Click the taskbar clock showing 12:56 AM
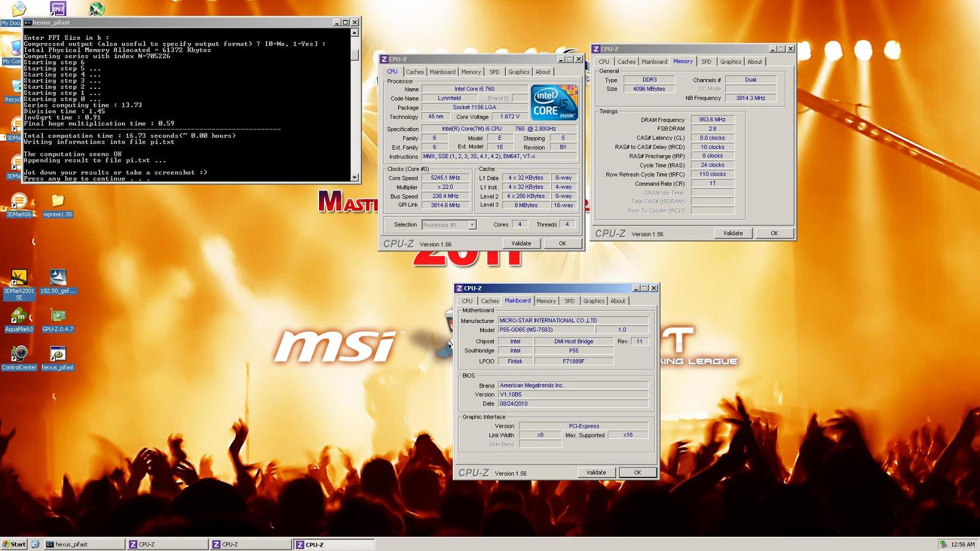Viewport: 980px width, 551px height. [x=963, y=544]
